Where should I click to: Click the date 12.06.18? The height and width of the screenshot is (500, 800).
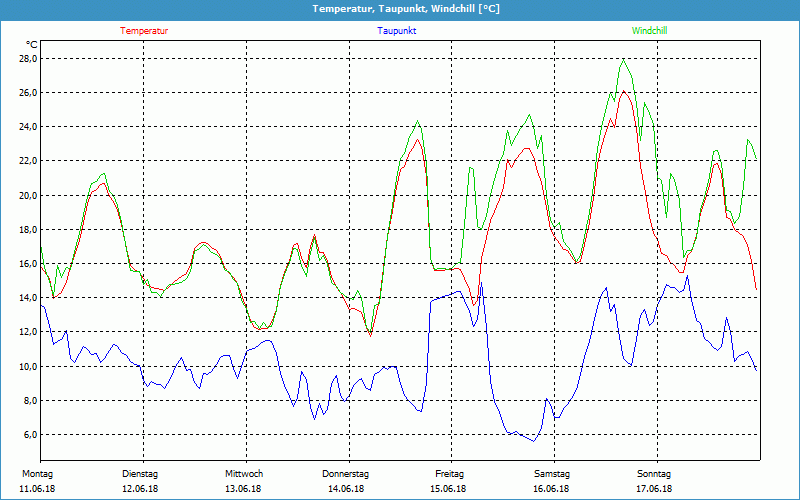(140, 489)
